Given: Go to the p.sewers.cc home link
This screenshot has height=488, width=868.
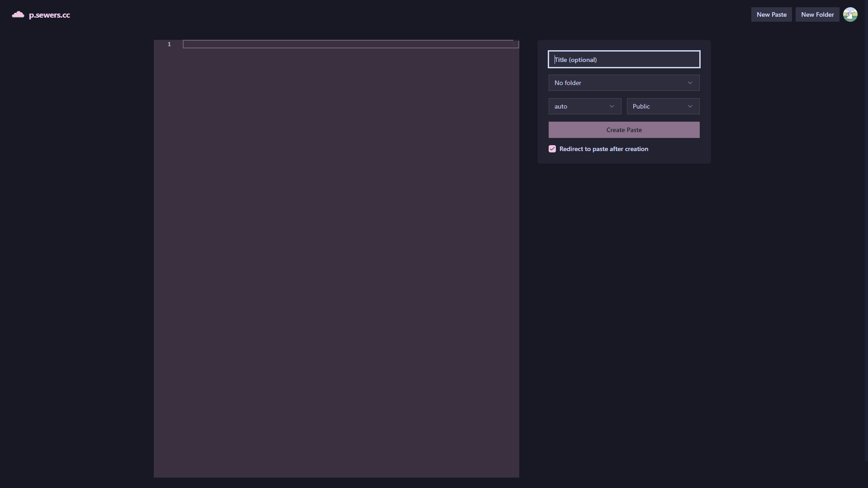Looking at the screenshot, I should coord(49,15).
